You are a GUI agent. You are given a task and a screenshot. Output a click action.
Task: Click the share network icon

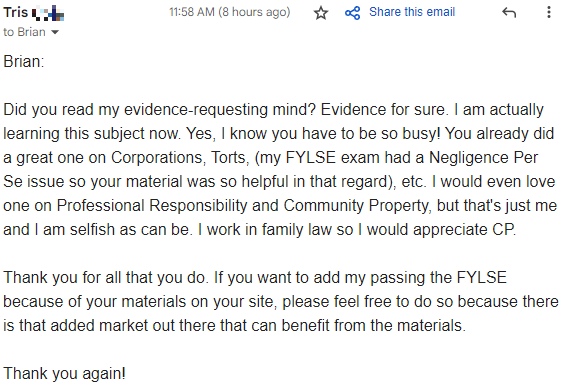coord(353,13)
